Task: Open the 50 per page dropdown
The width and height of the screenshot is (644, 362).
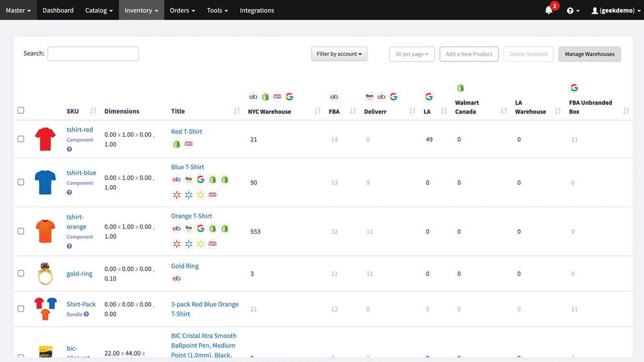Action: coord(412,54)
